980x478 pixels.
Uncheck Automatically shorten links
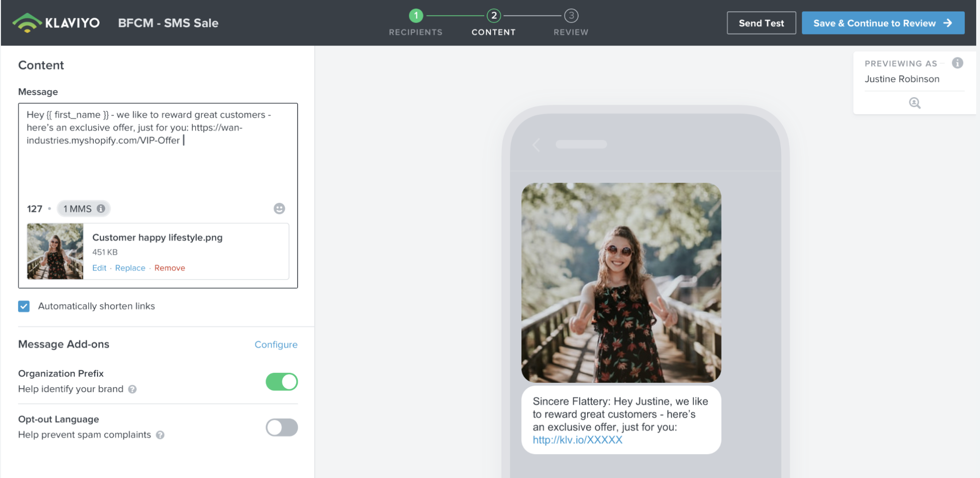[23, 306]
